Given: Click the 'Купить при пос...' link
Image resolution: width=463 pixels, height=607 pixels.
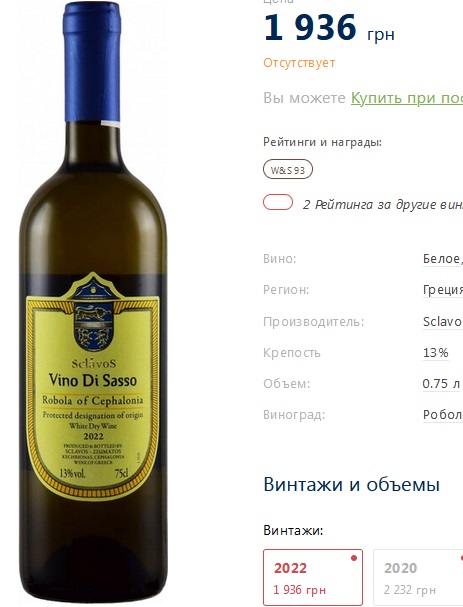Looking at the screenshot, I should 407,98.
